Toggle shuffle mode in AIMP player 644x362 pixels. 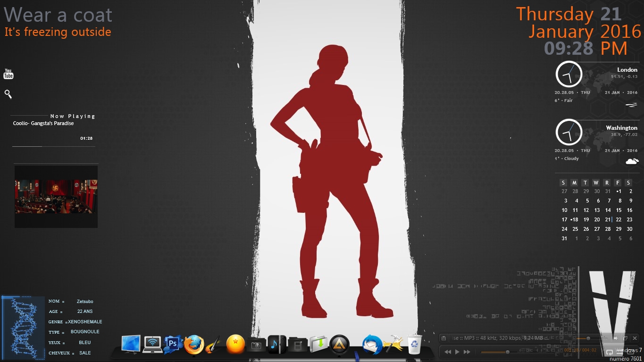[620, 353]
